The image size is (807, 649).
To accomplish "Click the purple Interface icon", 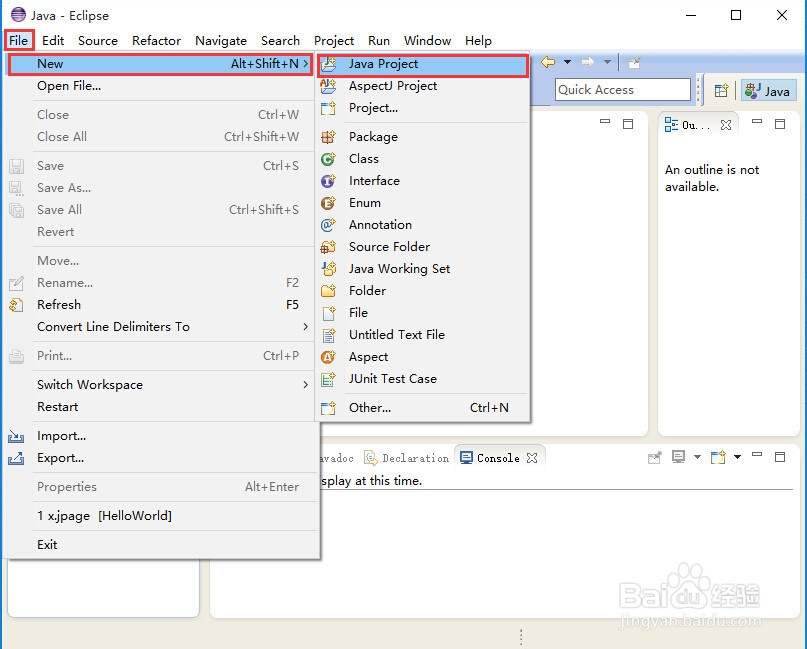I will click(328, 181).
